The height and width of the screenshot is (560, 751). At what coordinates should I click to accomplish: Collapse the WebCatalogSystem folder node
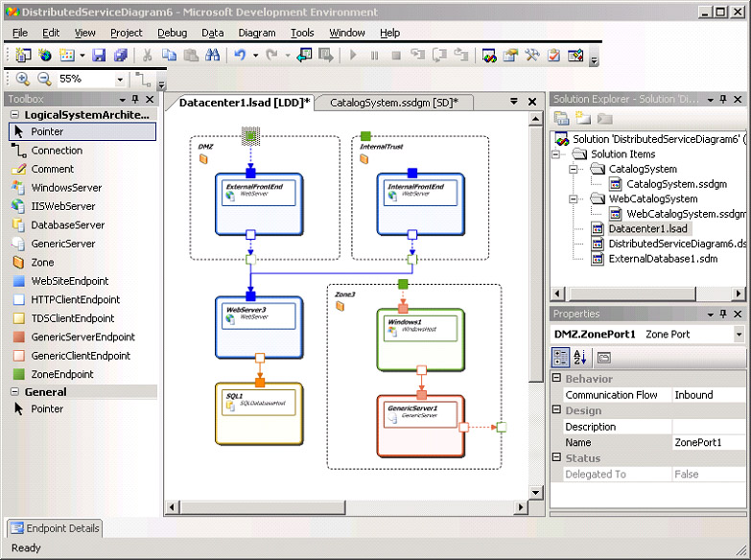point(574,198)
